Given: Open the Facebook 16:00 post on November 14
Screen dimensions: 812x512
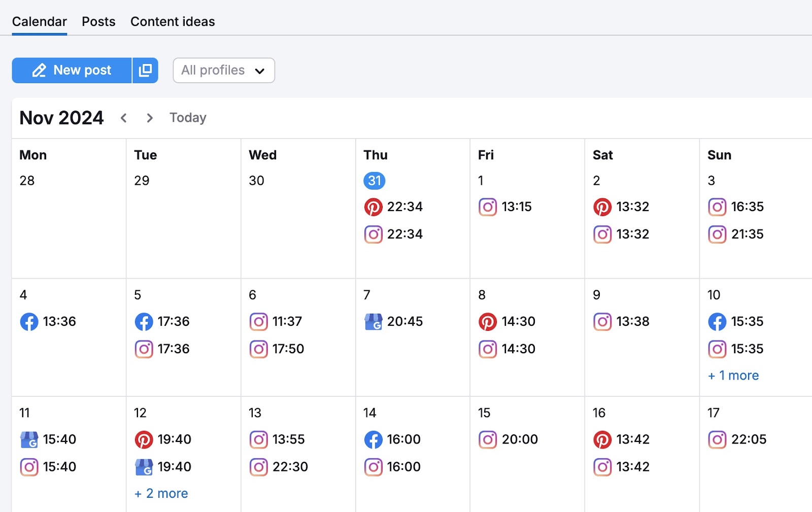Looking at the screenshot, I should [x=373, y=439].
